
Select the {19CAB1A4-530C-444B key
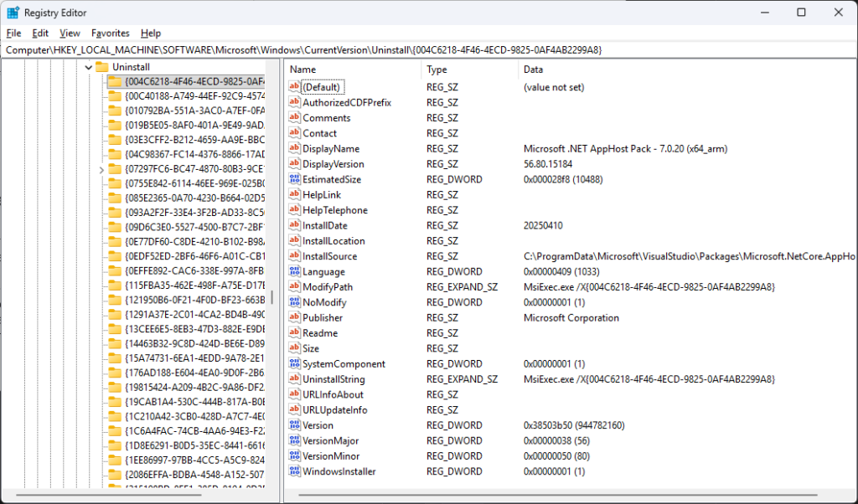point(194,402)
